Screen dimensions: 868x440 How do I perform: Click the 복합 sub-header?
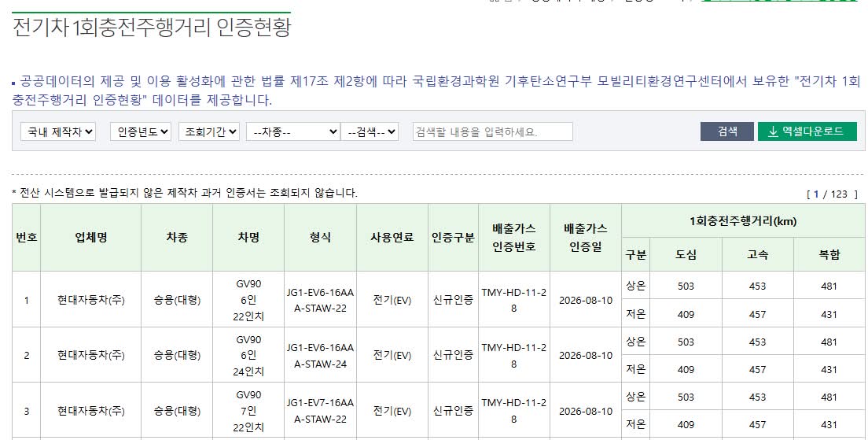click(x=829, y=255)
